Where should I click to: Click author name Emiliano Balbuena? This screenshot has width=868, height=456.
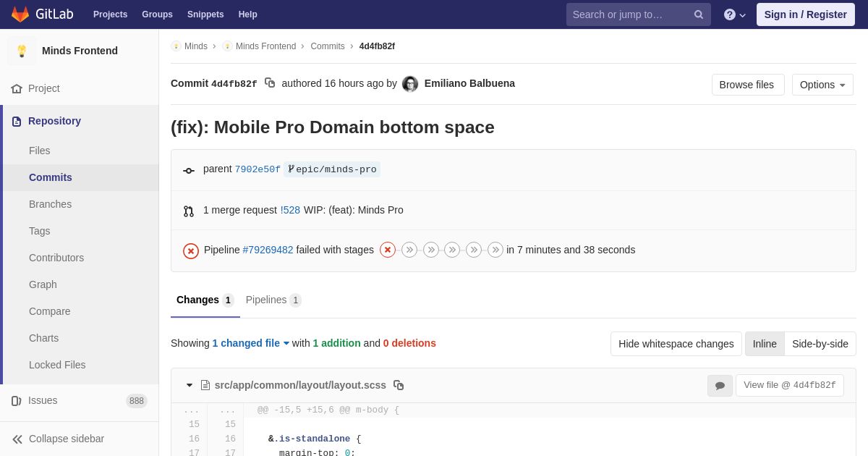[x=469, y=83]
